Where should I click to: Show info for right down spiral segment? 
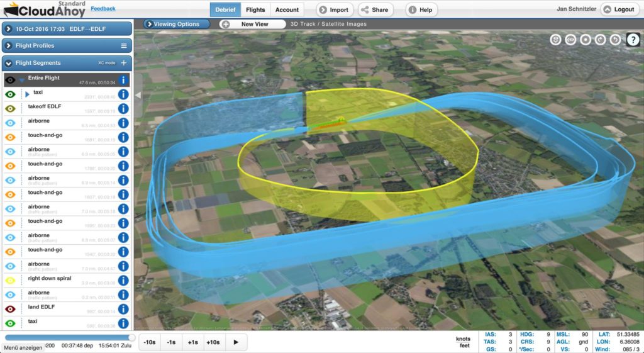pos(123,280)
